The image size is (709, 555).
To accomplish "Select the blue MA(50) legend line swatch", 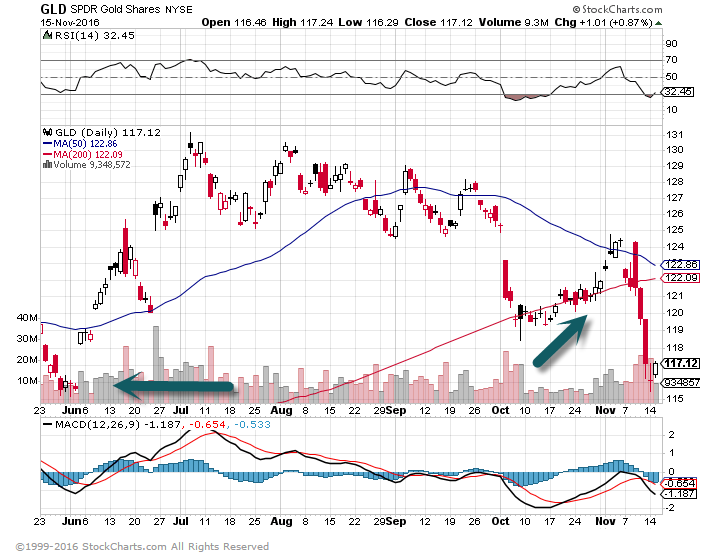I will (47, 143).
